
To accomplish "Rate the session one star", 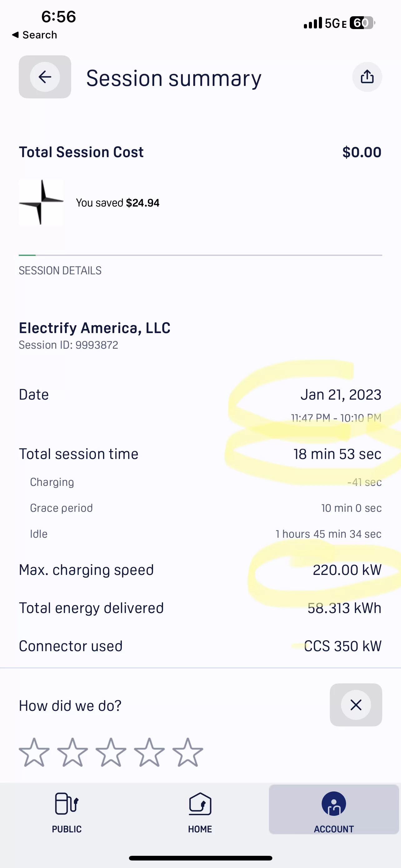I will click(x=34, y=752).
